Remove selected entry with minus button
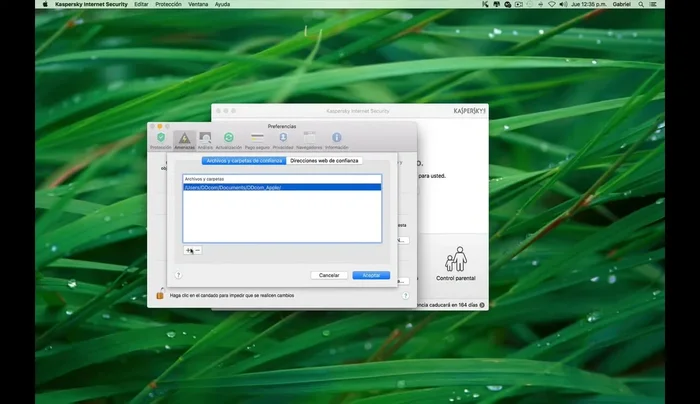Image resolution: width=700 pixels, height=404 pixels. (198, 250)
